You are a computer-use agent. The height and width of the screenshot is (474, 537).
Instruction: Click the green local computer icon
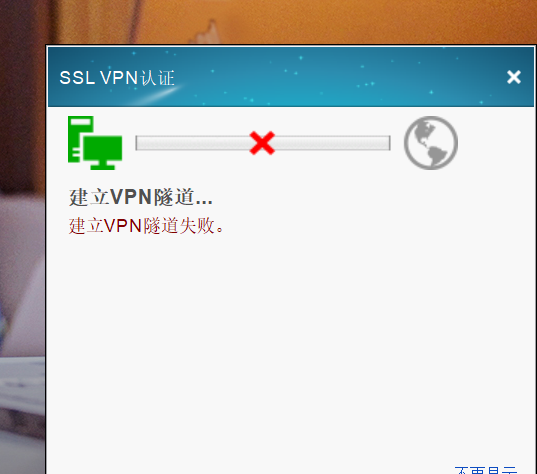pyautogui.click(x=95, y=143)
